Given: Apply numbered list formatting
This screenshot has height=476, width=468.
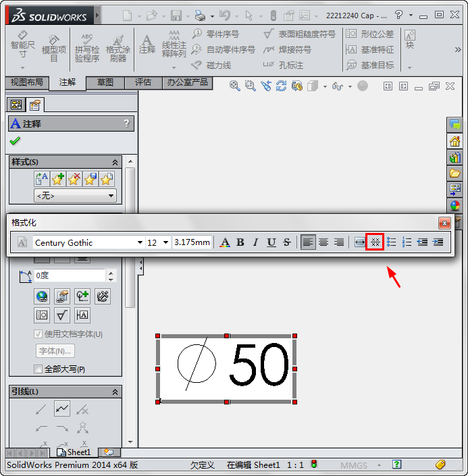Looking at the screenshot, I should pos(407,242).
